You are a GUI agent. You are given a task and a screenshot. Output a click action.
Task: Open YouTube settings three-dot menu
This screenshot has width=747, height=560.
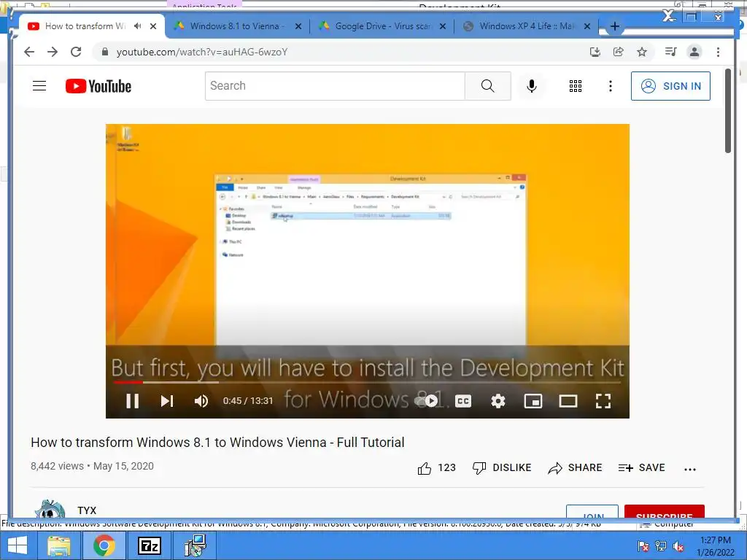611,86
